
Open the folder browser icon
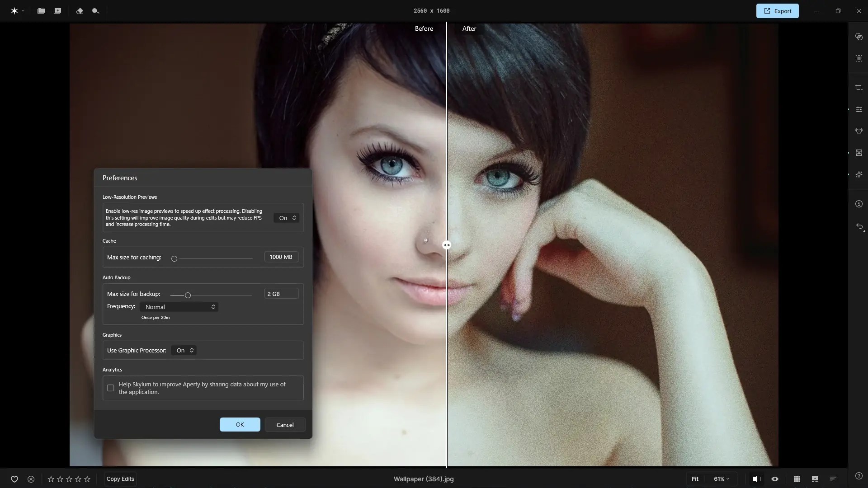click(41, 11)
